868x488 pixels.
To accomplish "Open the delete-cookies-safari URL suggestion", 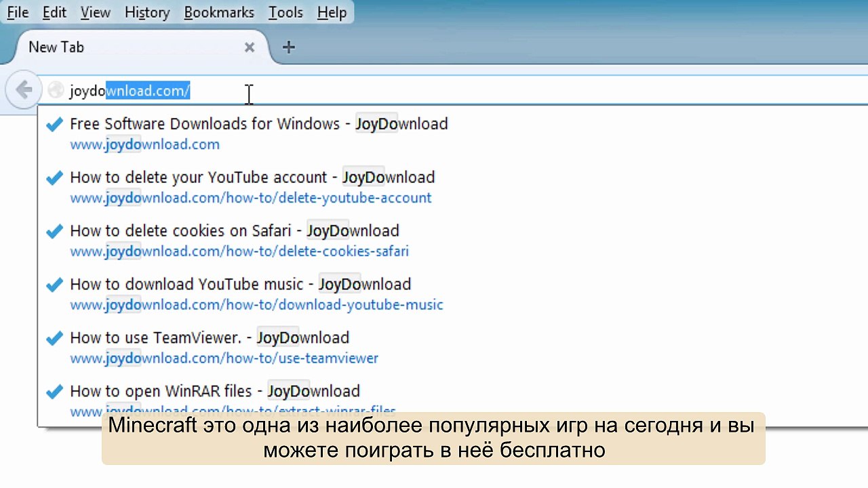I will click(239, 251).
